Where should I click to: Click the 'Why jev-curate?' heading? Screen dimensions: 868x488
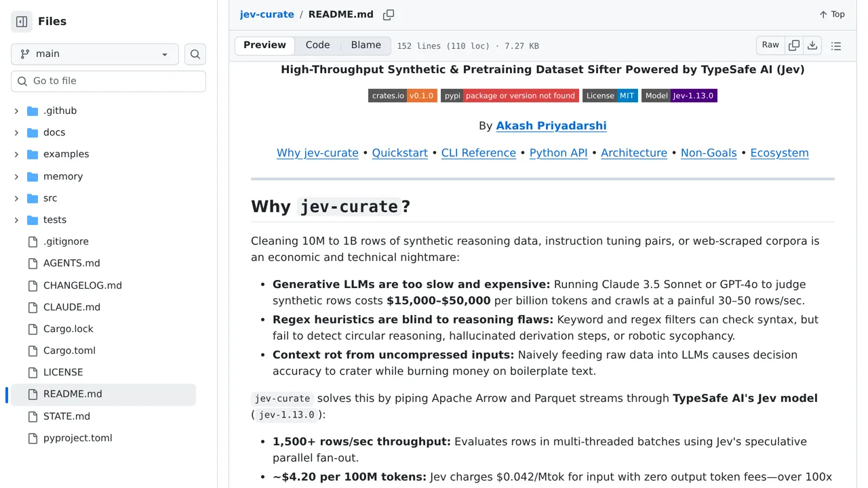[x=331, y=207]
